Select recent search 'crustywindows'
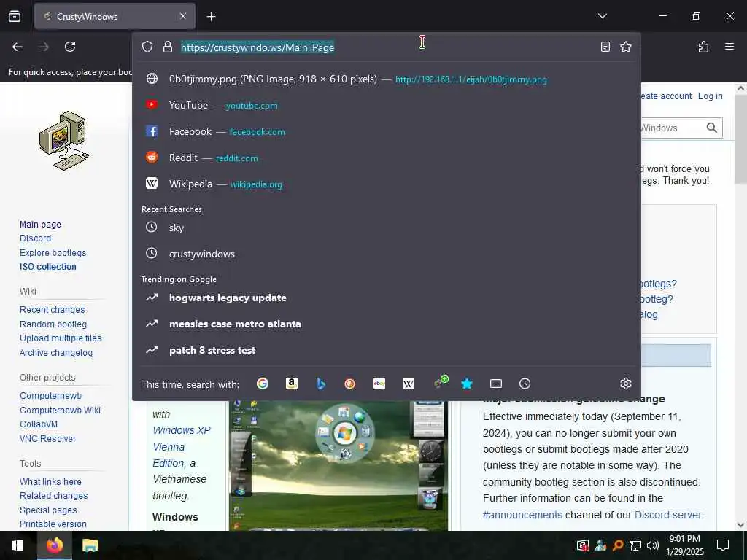 tap(387, 254)
